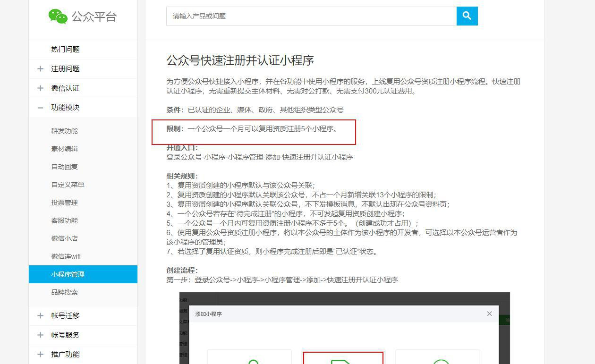
Task: Open the 热门问题 menu item
Action: [x=65, y=50]
